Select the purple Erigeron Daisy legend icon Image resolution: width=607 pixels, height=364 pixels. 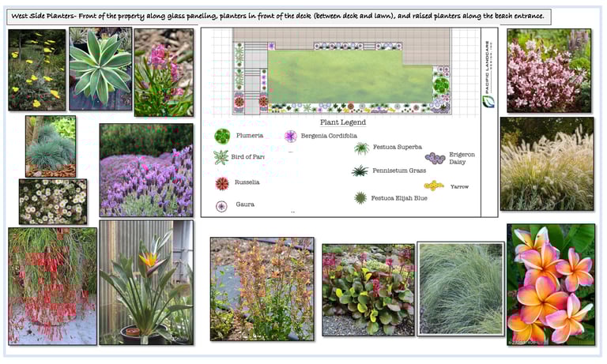pyautogui.click(x=435, y=158)
